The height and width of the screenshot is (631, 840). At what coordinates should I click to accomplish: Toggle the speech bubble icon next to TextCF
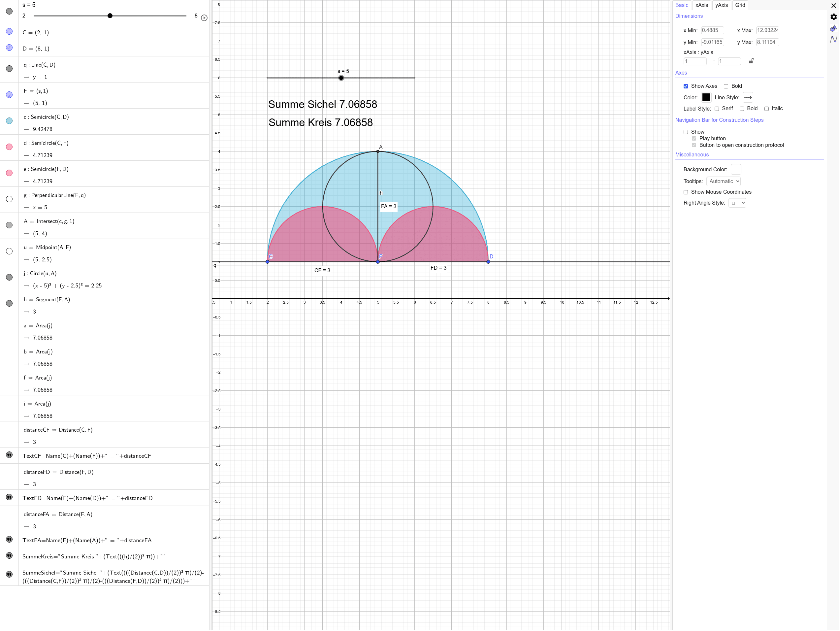click(9, 455)
